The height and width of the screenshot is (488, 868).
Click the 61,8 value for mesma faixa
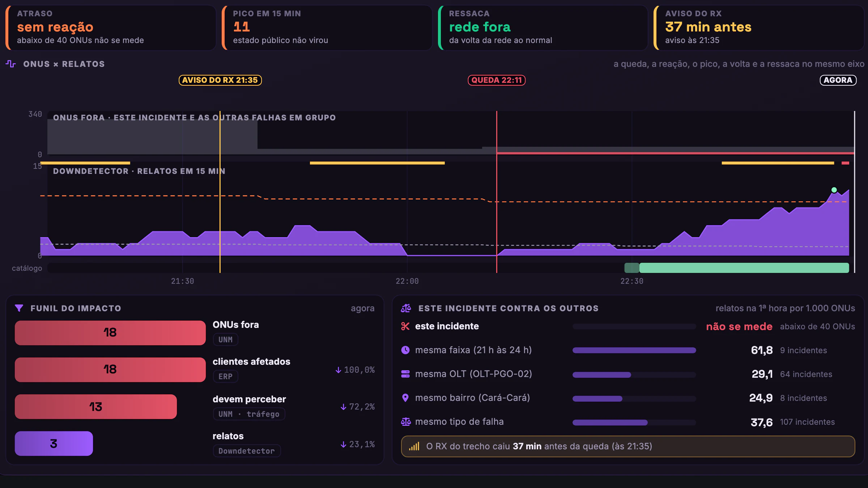(x=762, y=350)
